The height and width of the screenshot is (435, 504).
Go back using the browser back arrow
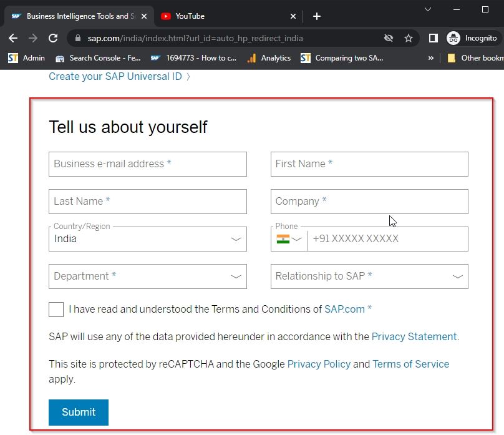point(13,38)
